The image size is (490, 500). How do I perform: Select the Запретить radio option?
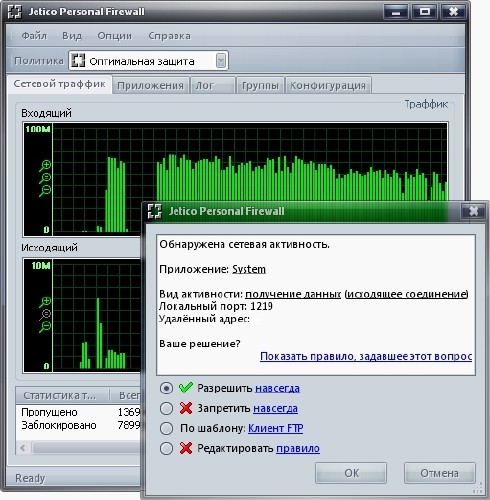point(166,408)
